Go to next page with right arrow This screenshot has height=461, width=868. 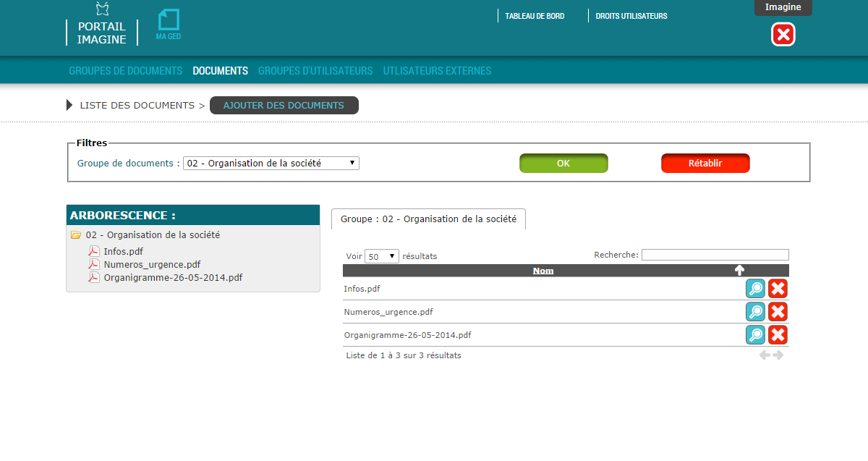(778, 355)
